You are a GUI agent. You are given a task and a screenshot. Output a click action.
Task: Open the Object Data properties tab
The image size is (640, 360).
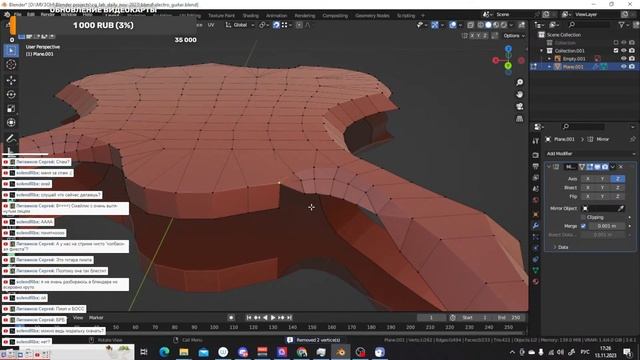536,270
